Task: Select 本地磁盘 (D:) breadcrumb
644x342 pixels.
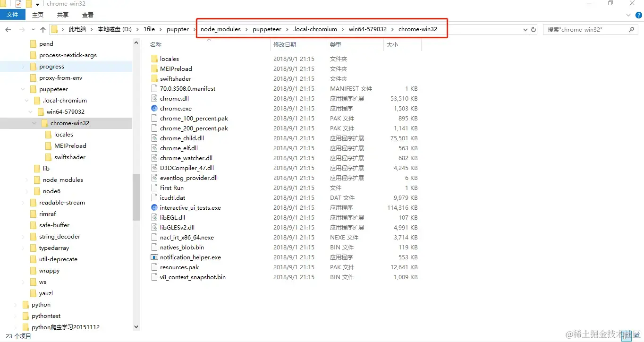Action: click(115, 29)
